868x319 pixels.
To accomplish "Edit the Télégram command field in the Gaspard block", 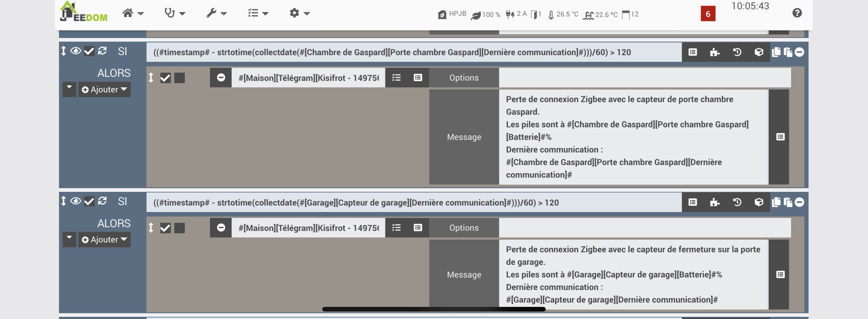I will pos(308,78).
